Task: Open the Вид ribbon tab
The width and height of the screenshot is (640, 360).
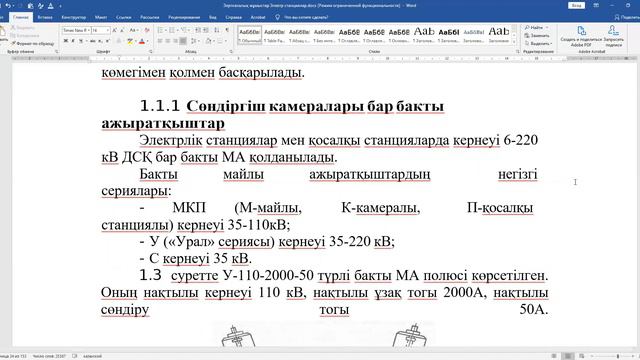Action: [213, 17]
